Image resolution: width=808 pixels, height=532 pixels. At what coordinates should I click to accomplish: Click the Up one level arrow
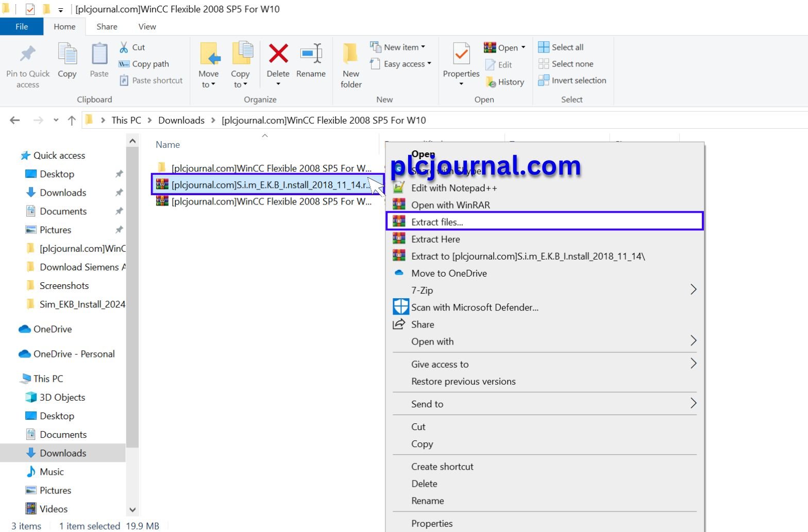(x=72, y=120)
